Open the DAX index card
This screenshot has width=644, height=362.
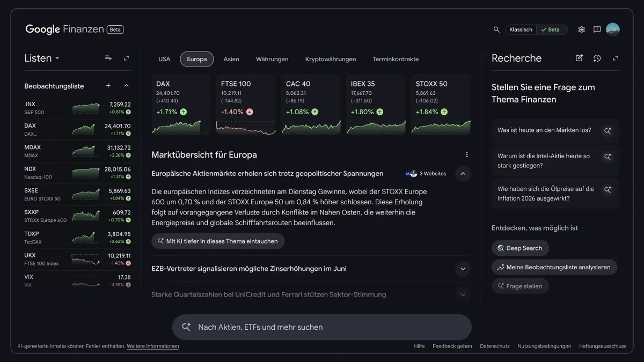(181, 104)
